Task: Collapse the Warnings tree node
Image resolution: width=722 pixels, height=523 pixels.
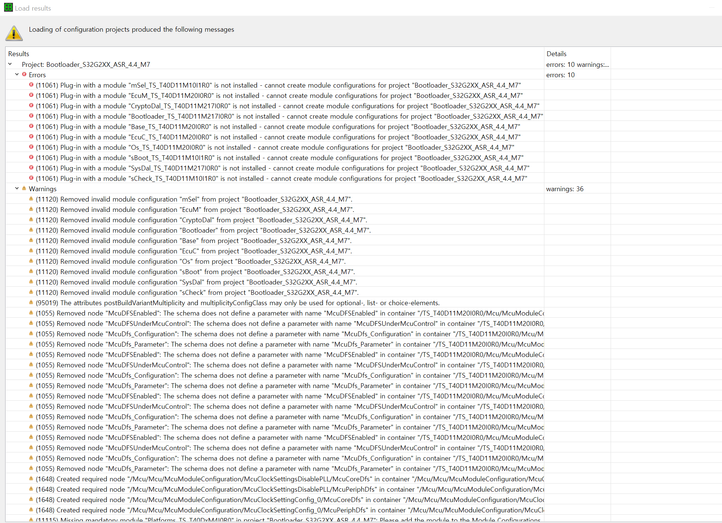Action: 17,188
